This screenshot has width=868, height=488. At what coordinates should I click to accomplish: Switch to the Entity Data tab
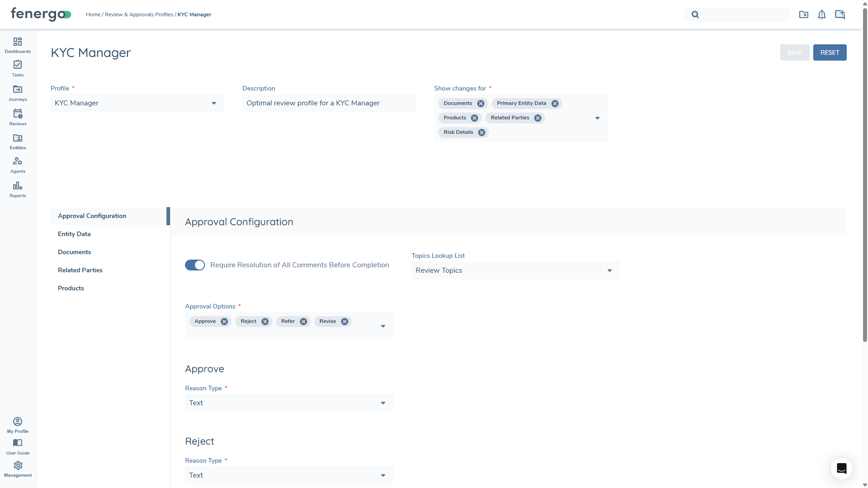coord(74,234)
